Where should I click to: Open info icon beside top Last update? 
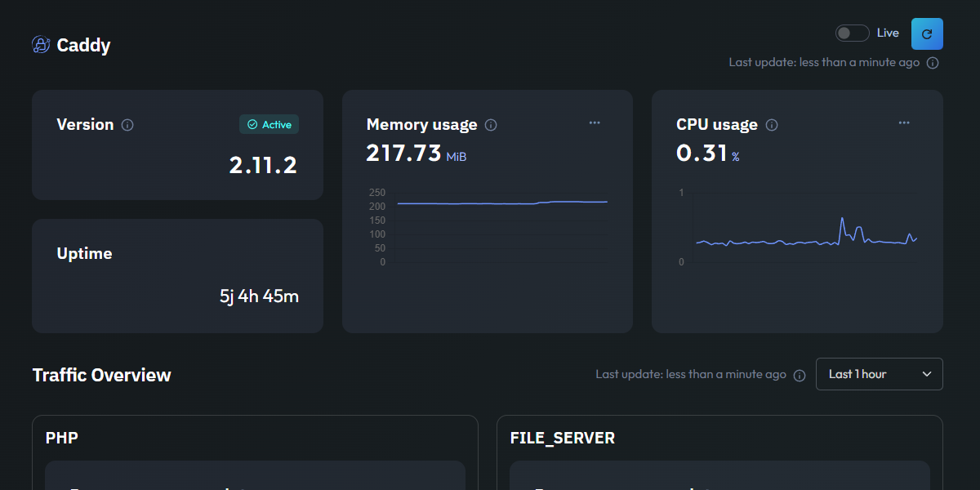coord(933,63)
